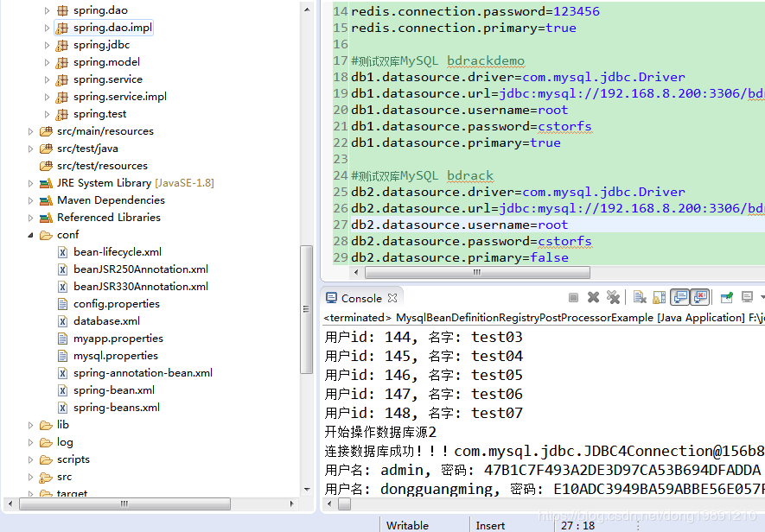Click the Writable status bar entry
Viewport: 765px width, 532px height.
click(x=407, y=525)
